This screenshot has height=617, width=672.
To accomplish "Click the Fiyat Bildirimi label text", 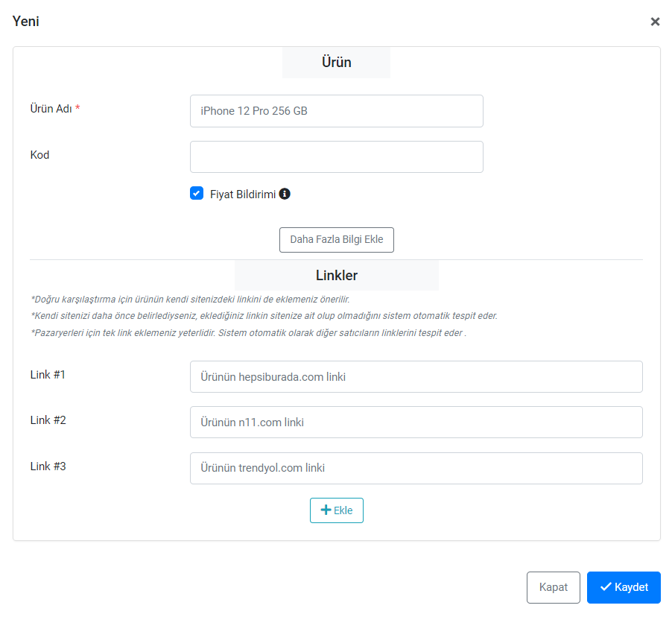I will (x=243, y=194).
